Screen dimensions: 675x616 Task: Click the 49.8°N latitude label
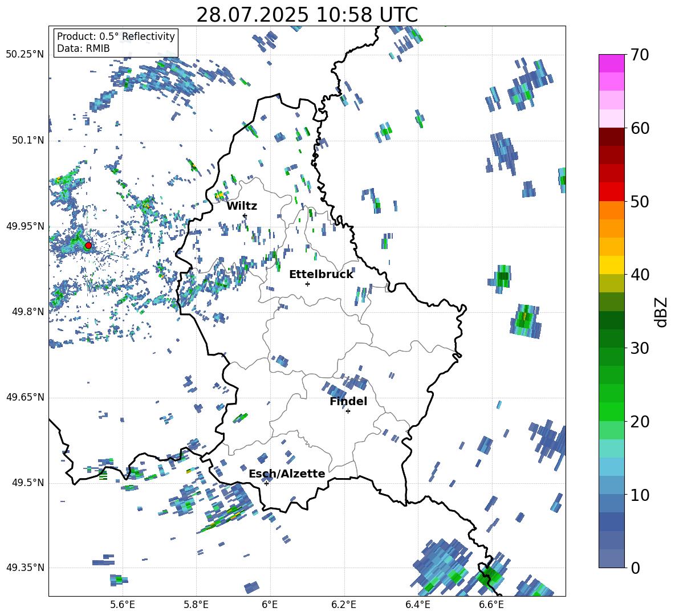(x=27, y=312)
